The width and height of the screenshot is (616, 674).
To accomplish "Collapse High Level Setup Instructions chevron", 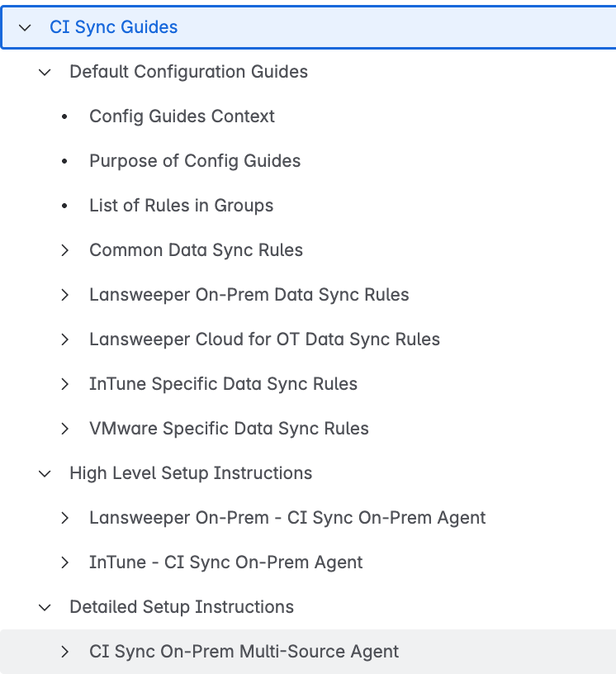I will click(45, 473).
